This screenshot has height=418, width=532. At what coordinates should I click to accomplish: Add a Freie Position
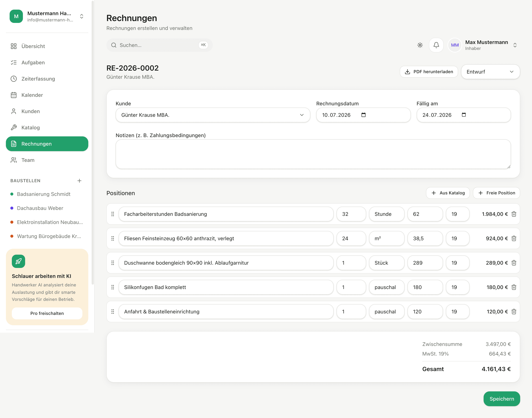[496, 193]
